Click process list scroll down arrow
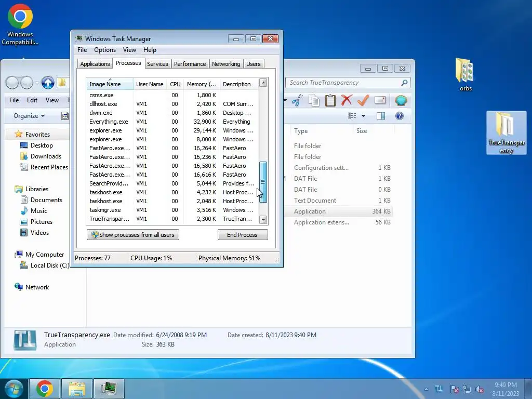532x399 pixels. 263,220
